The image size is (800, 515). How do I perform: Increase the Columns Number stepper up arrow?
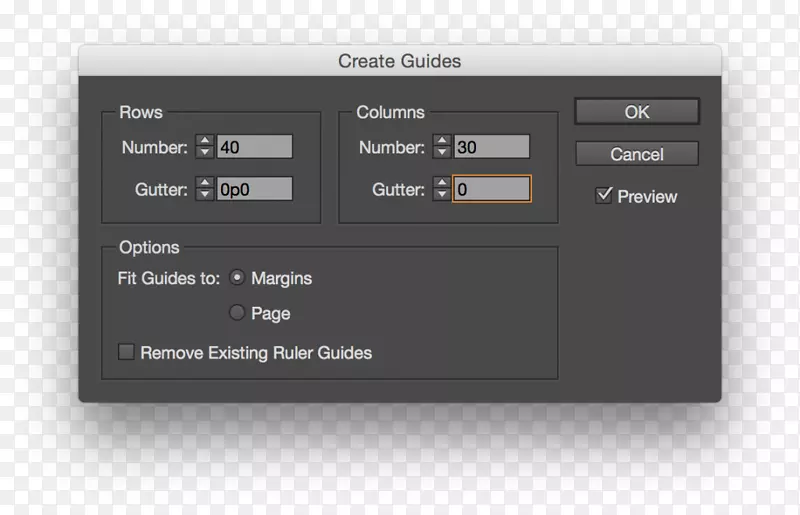pyautogui.click(x=442, y=141)
